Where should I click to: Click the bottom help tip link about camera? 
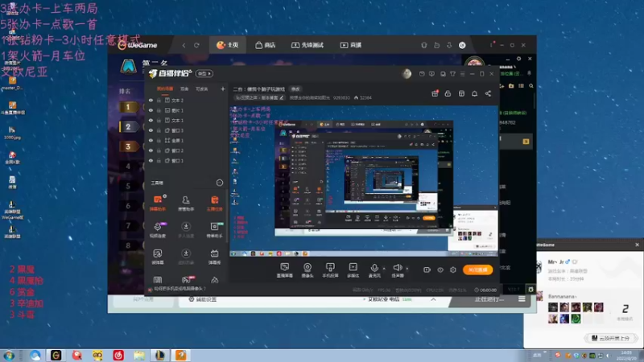click(180, 289)
